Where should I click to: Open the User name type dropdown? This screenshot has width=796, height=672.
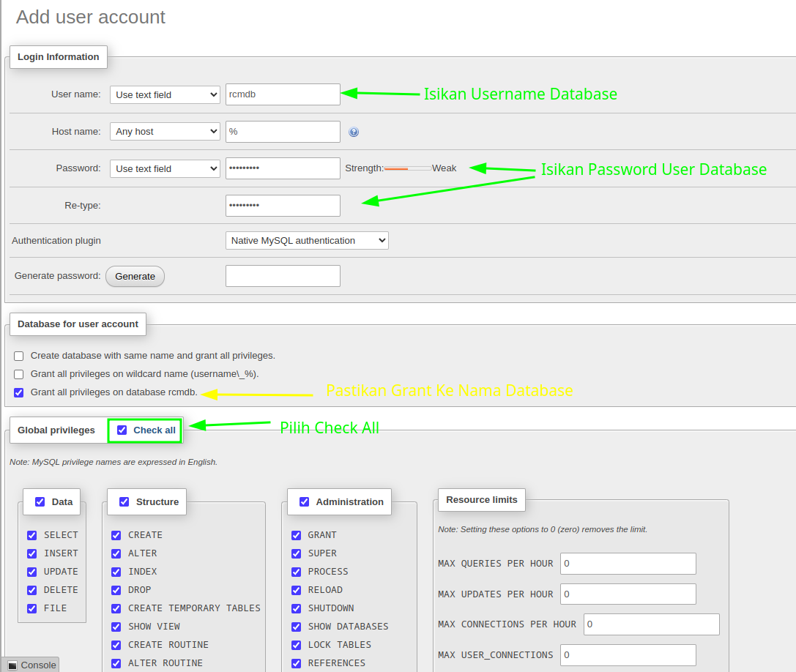click(x=165, y=95)
